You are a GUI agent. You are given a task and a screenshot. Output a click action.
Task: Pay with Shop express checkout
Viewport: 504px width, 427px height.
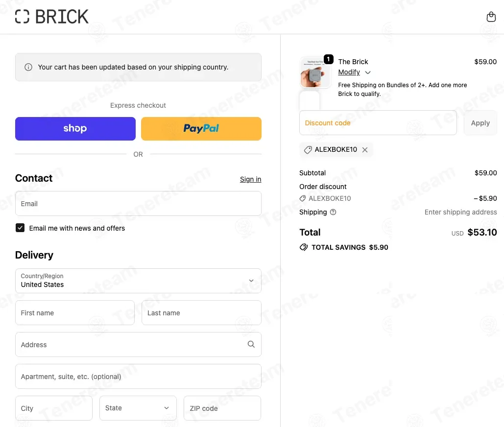pos(75,129)
